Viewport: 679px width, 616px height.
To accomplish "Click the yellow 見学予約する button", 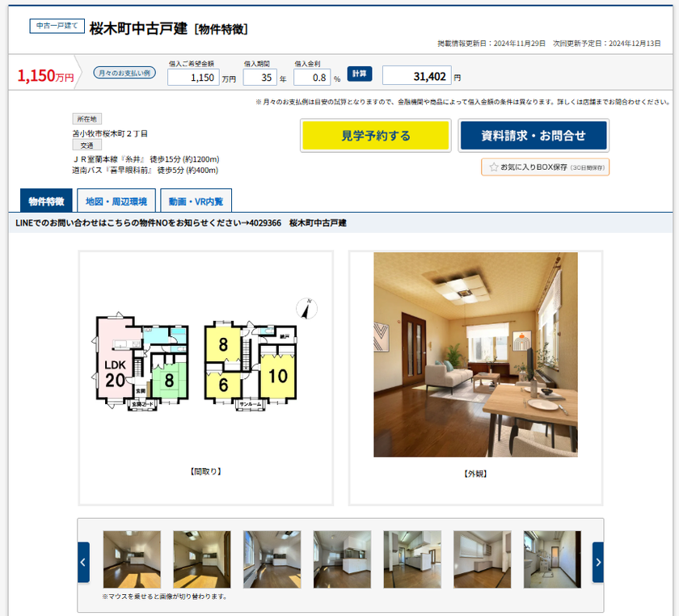I will [375, 136].
